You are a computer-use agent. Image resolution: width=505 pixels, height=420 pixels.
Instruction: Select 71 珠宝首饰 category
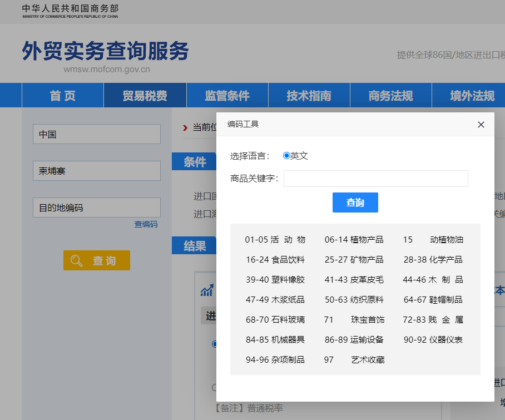pos(354,319)
